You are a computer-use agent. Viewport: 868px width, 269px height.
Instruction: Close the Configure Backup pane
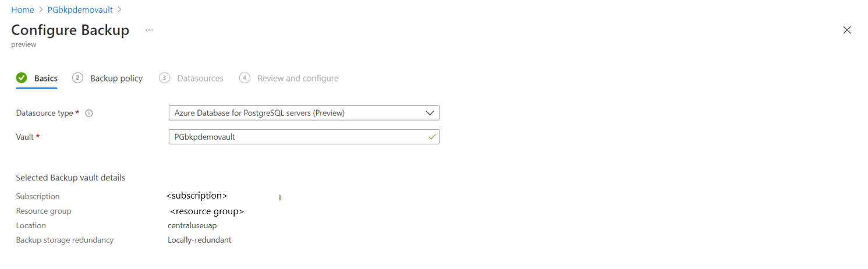(847, 30)
